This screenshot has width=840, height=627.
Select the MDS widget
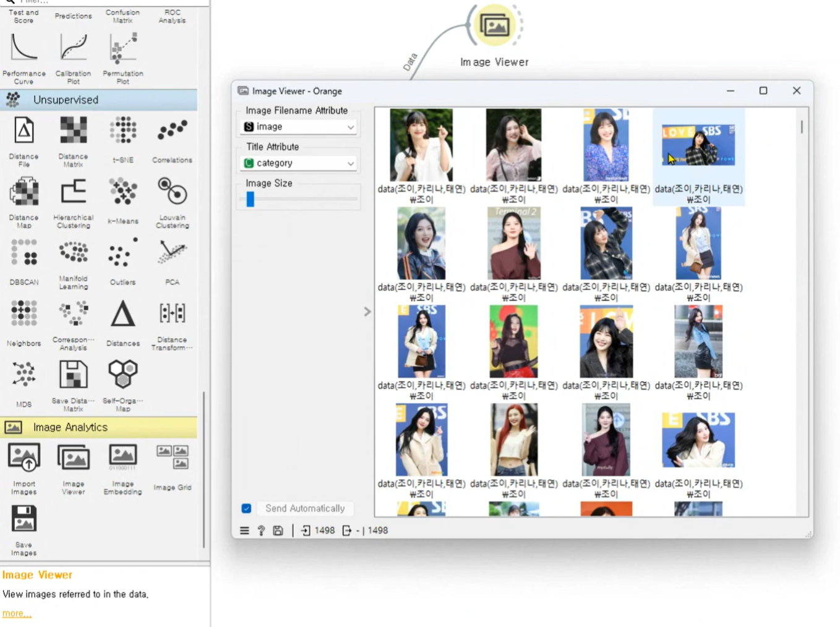coord(24,385)
